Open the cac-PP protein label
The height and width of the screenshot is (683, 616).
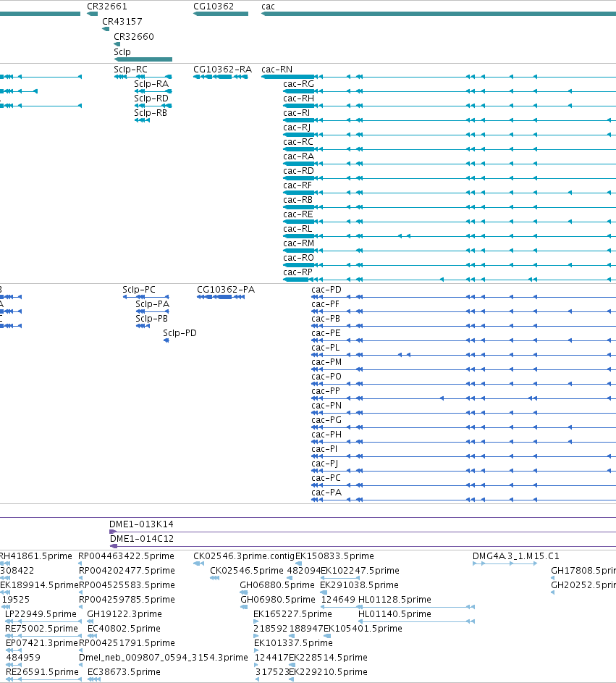(326, 391)
